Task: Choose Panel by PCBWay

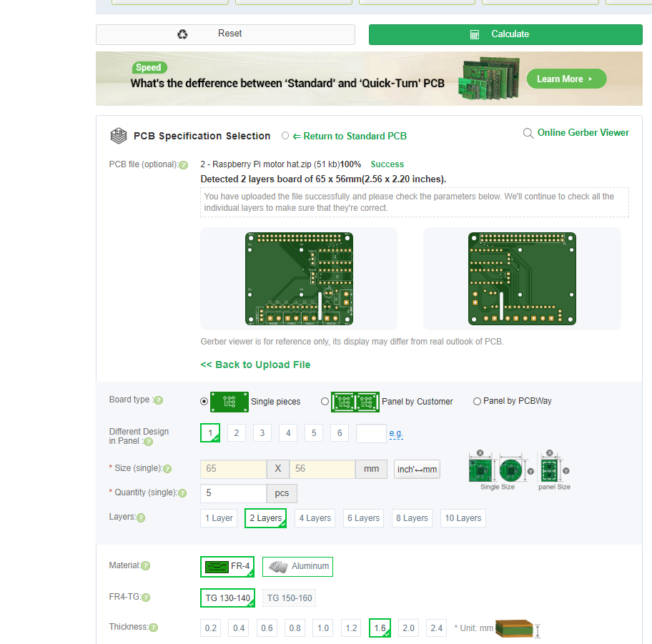Action: 477,401
